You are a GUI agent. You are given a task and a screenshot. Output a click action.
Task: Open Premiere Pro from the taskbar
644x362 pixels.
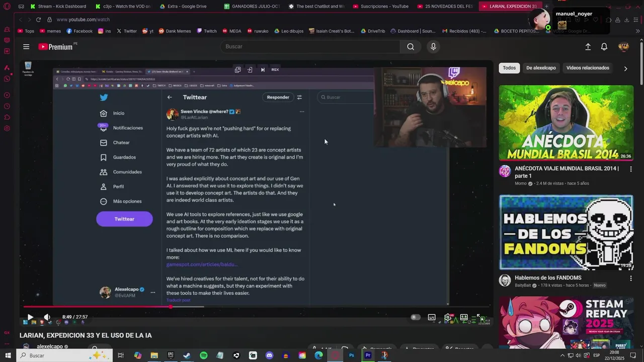(368, 355)
